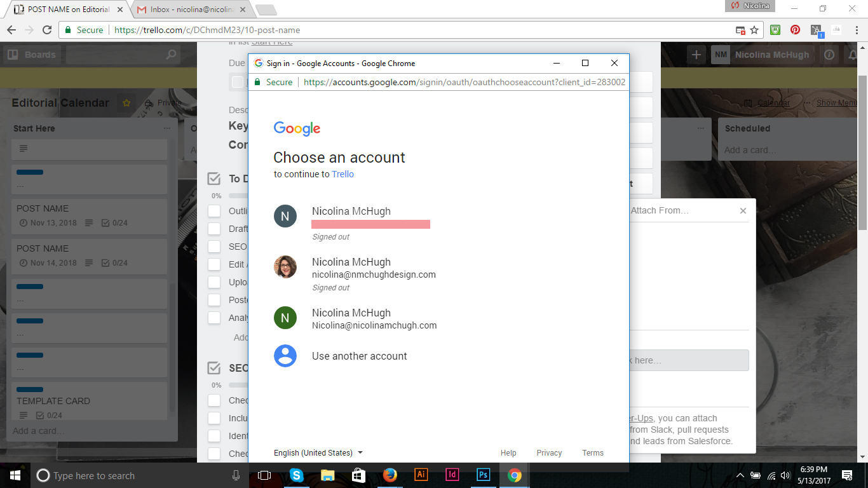Click the HubSpot extension icon
Viewport: 868px width, 488px height.
pyautogui.click(x=817, y=30)
